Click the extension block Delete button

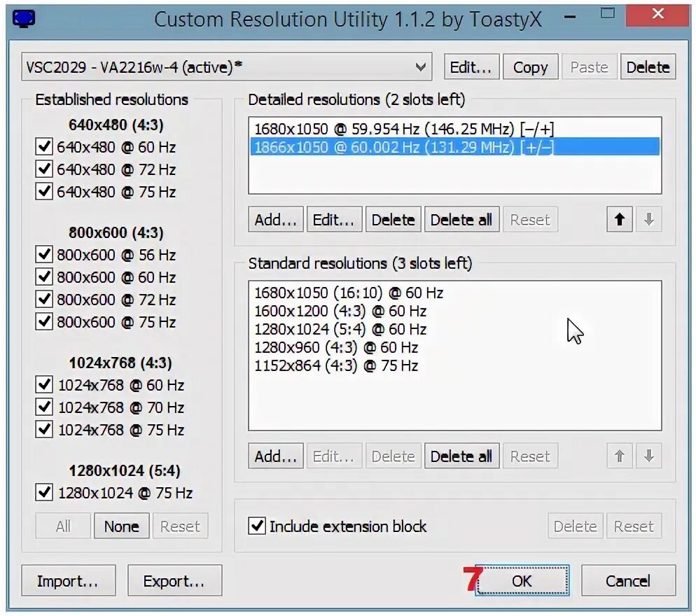coord(576,526)
